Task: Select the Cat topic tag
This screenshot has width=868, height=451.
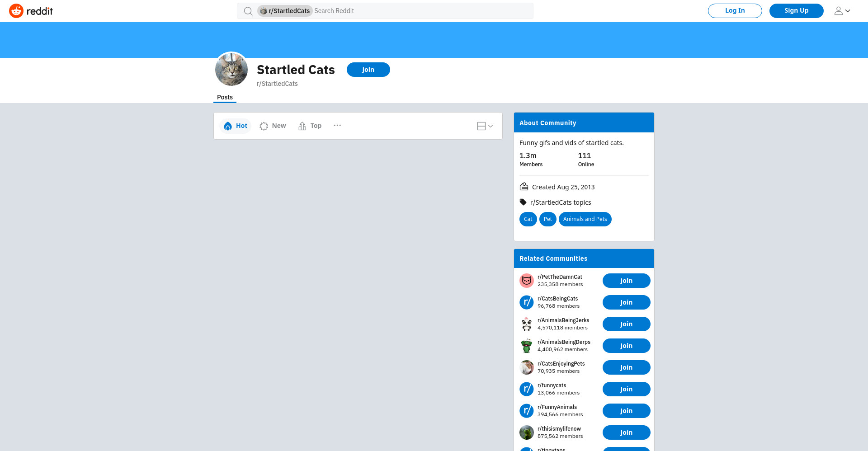Action: pyautogui.click(x=528, y=219)
